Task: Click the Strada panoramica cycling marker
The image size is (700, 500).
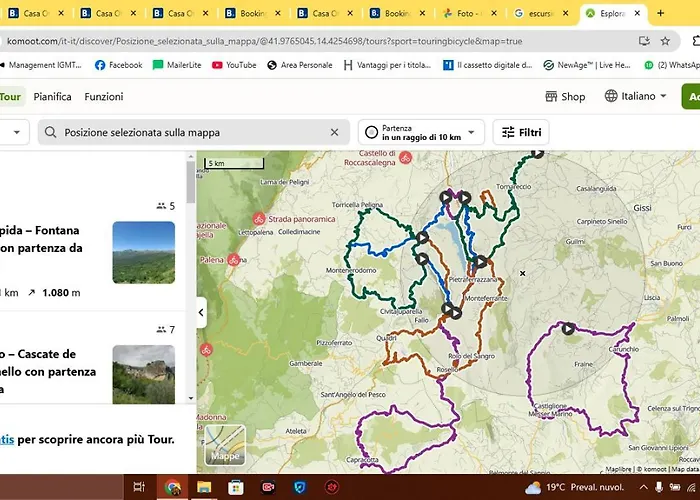Action: (258, 218)
